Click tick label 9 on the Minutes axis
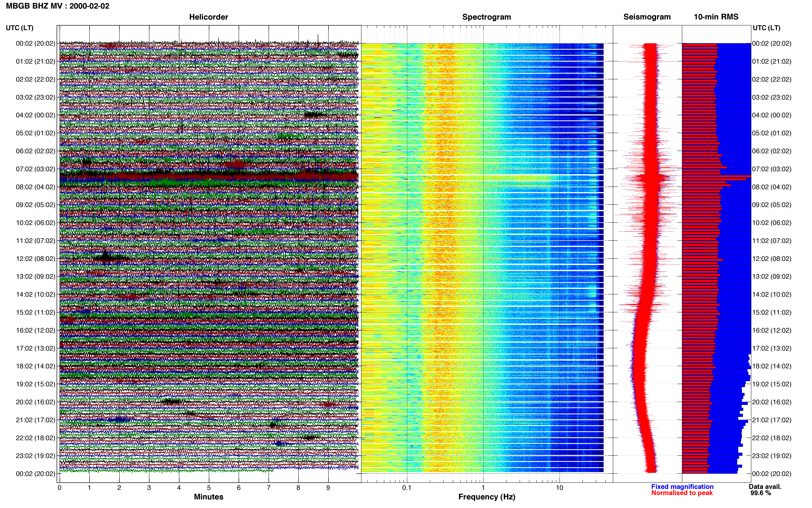Screen dimensions: 812x508 [x=328, y=488]
